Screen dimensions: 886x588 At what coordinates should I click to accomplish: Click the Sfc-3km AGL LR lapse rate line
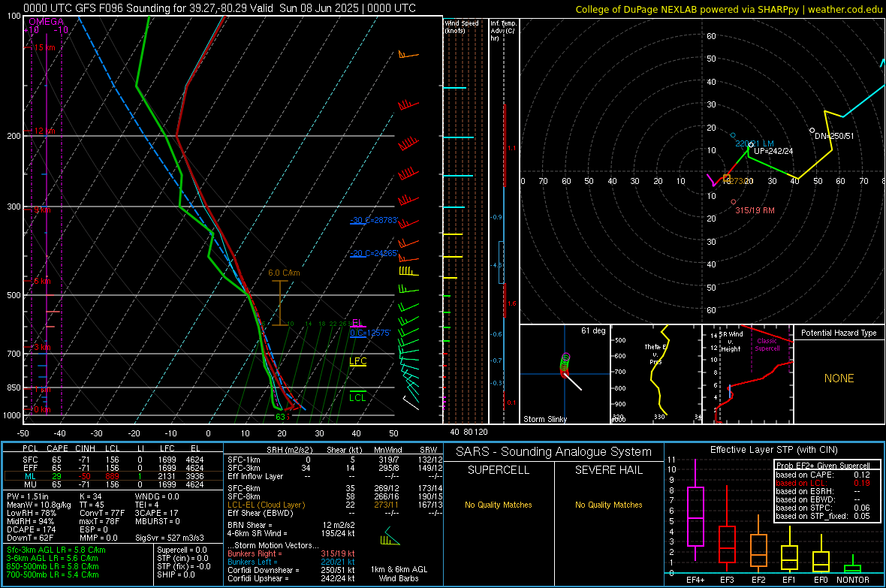click(56, 550)
